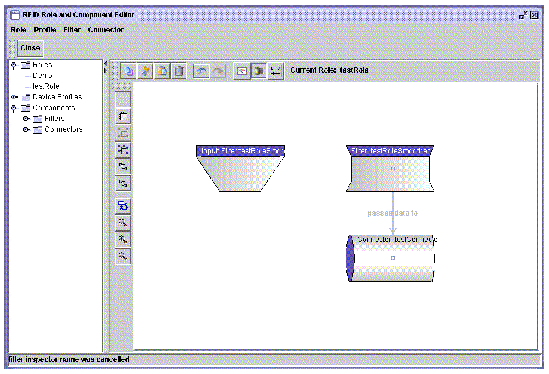The image size is (549, 374).
Task: Click the RFID Role and Component Editor title
Action: pyautogui.click(x=78, y=15)
